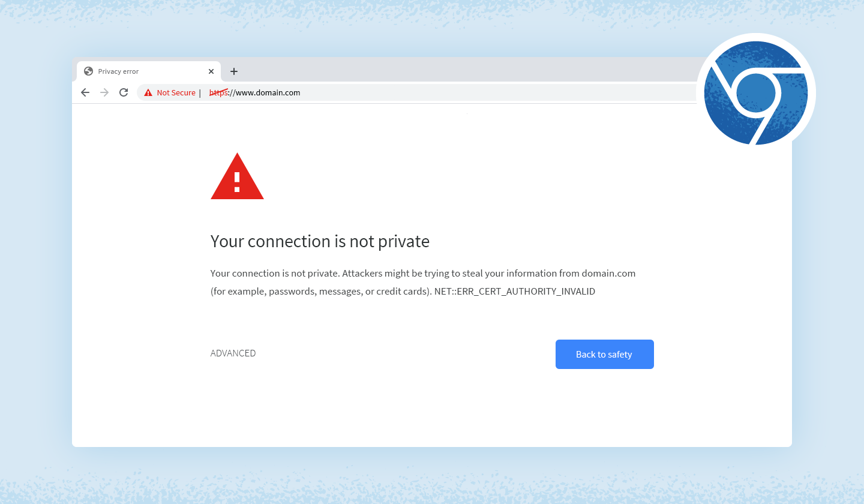The width and height of the screenshot is (864, 504).
Task: Open a new tab with the plus button
Action: (x=233, y=71)
